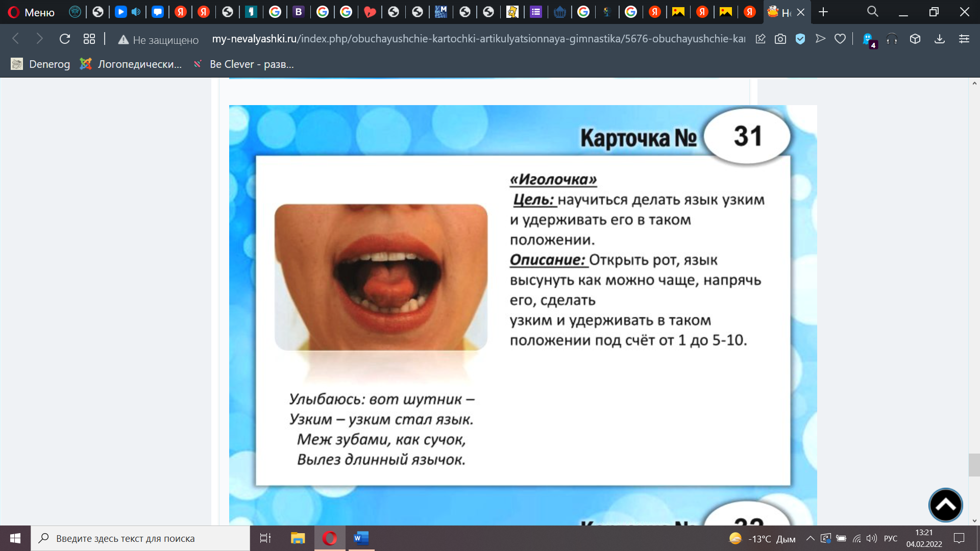Click the Windows taskbar search field
980x551 pixels.
pos(140,538)
